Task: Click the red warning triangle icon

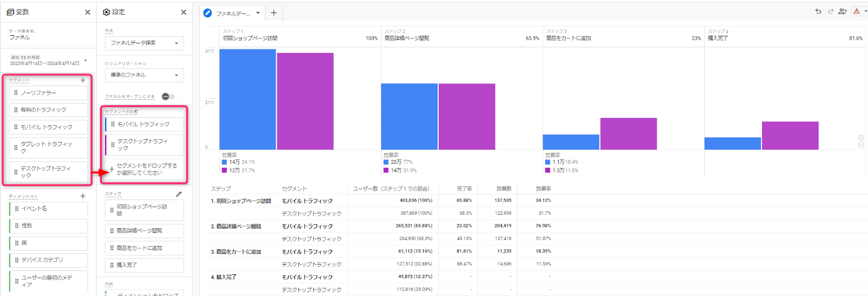Action: pos(857,11)
